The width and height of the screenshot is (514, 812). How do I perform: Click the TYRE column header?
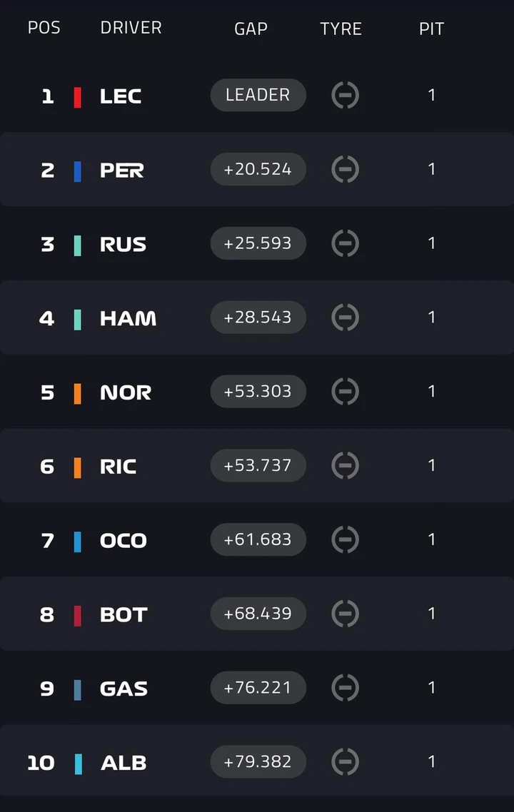341,29
